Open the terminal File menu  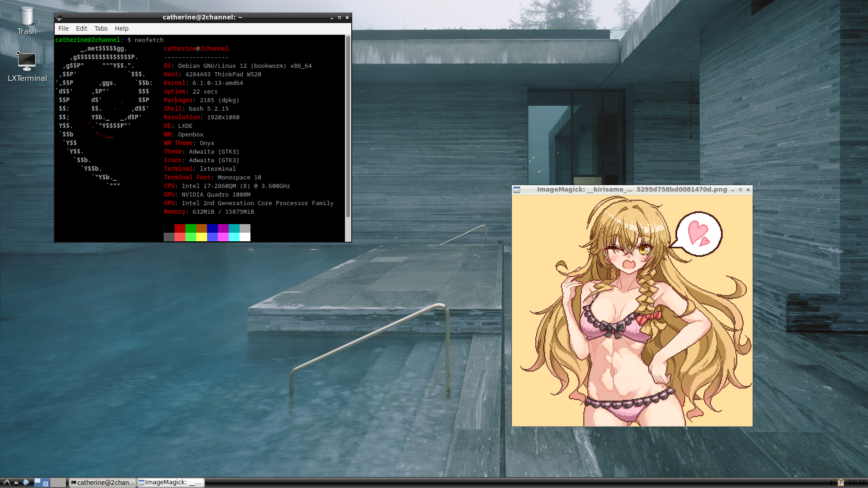(63, 28)
